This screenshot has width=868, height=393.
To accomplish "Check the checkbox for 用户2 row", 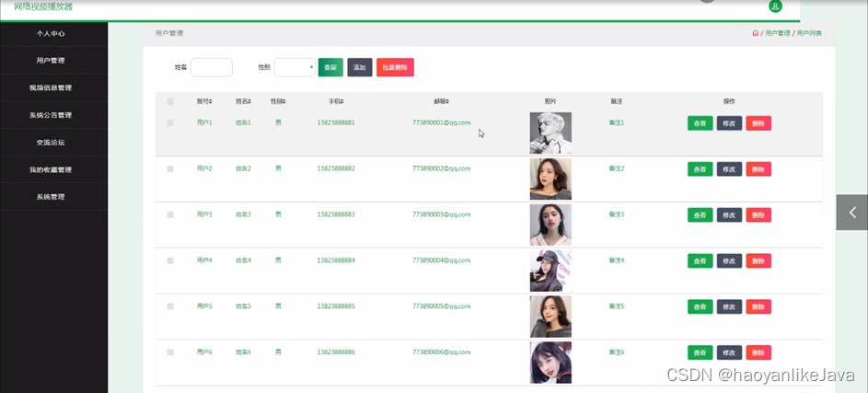I will (170, 168).
